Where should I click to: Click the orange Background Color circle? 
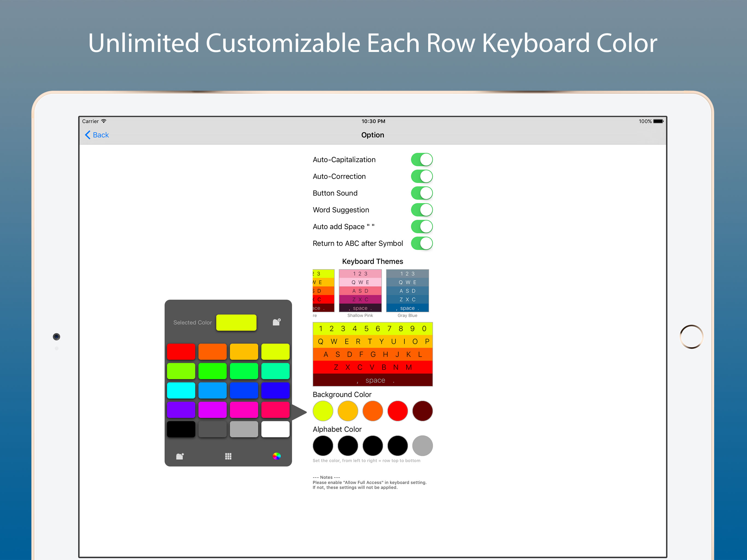click(372, 411)
